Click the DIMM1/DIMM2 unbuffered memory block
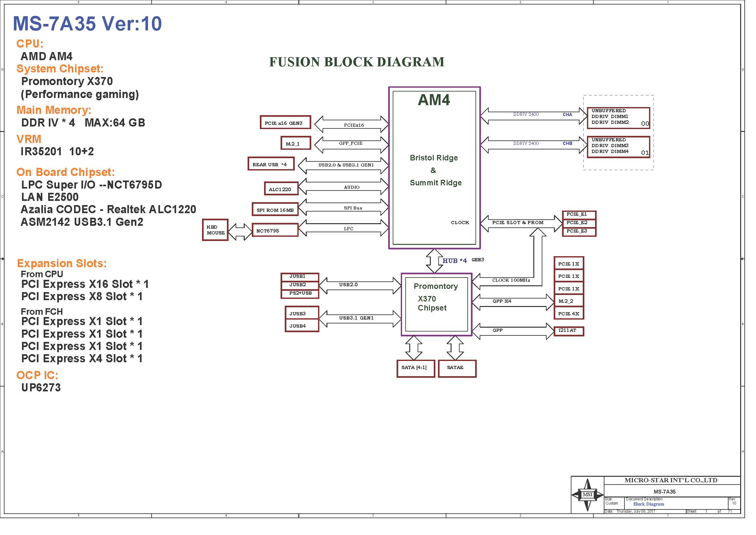Screen dimensions: 756x535 pos(618,118)
